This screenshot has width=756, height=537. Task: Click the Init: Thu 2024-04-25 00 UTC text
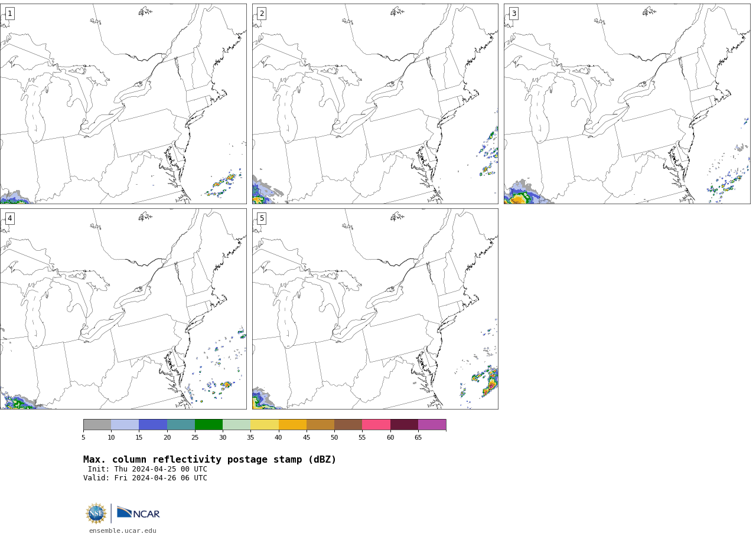pos(148,469)
